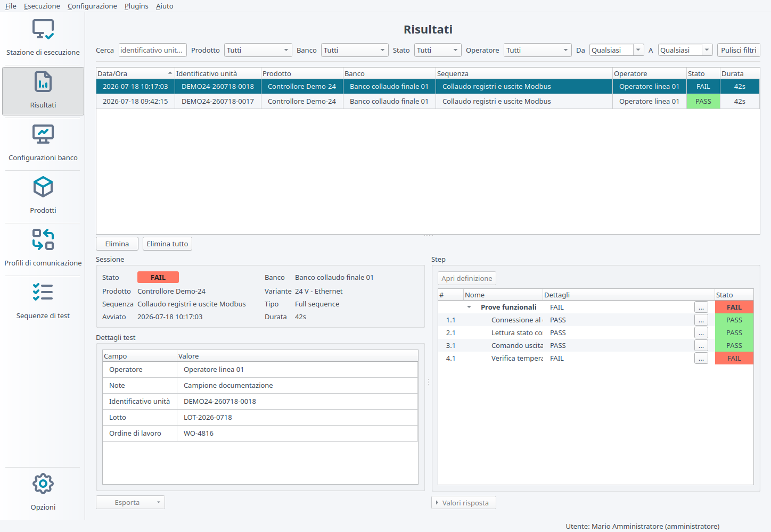Click the Apri definizione button
This screenshot has height=532, width=771.
467,278
